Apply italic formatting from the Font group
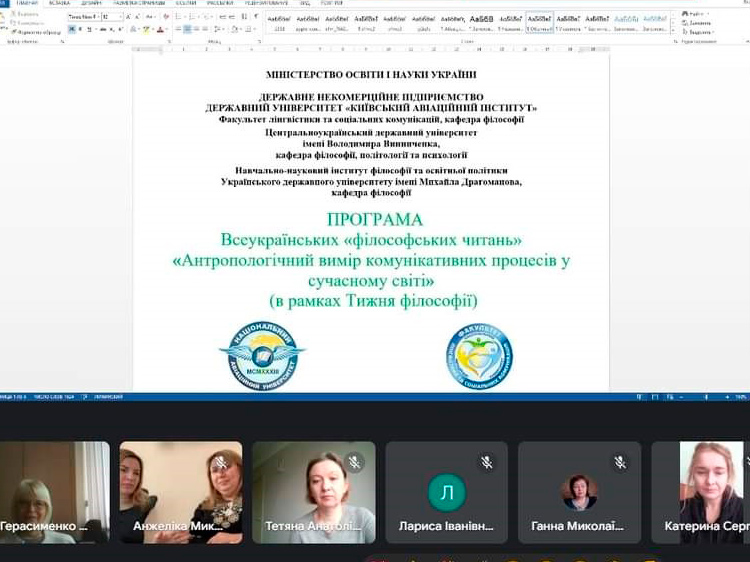Image resolution: width=750 pixels, height=562 pixels. [79, 30]
